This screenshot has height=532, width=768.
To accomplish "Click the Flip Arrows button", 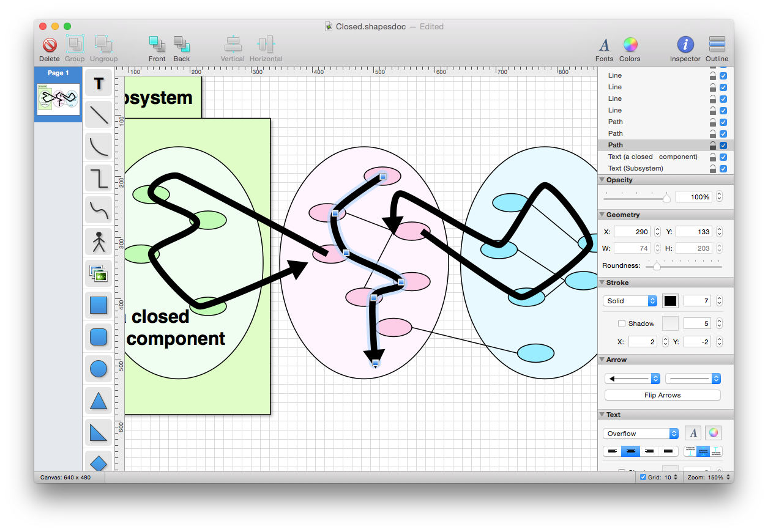I will (662, 394).
